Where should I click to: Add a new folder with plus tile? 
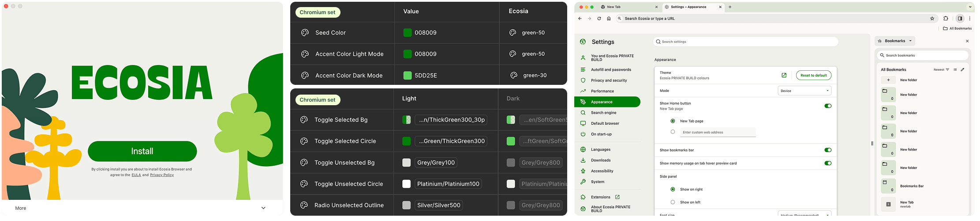coord(888,80)
